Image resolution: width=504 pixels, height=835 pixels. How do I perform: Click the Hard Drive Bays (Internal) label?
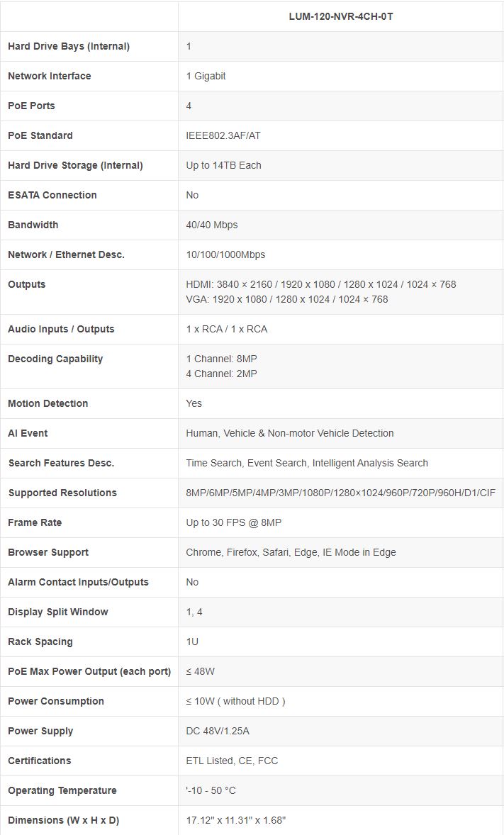coord(69,46)
